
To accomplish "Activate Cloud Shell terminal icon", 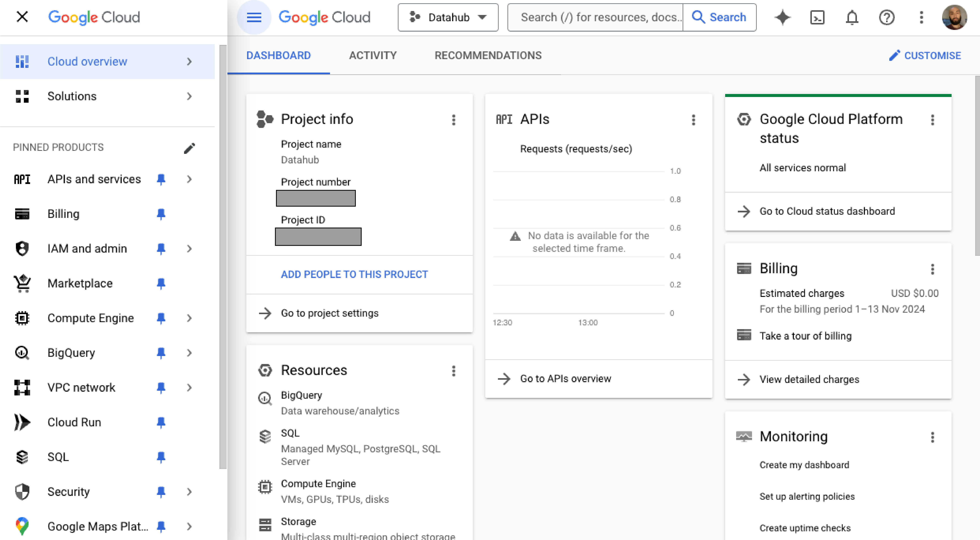I will click(x=817, y=17).
